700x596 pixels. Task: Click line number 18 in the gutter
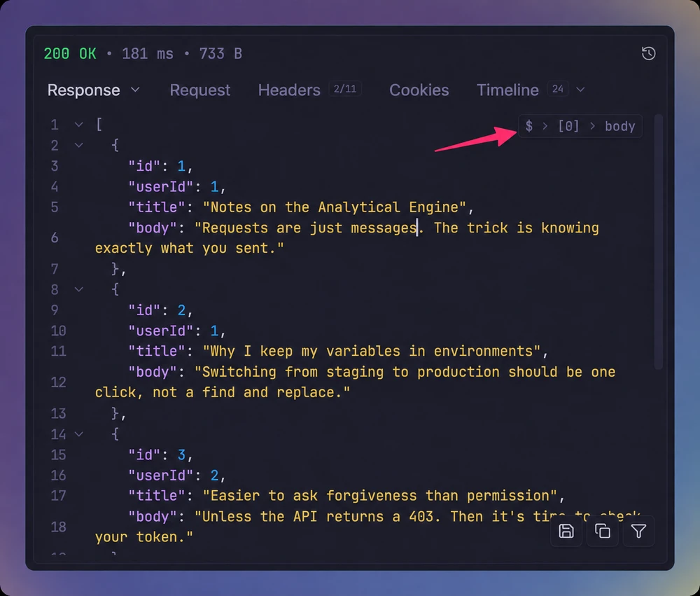(x=59, y=527)
